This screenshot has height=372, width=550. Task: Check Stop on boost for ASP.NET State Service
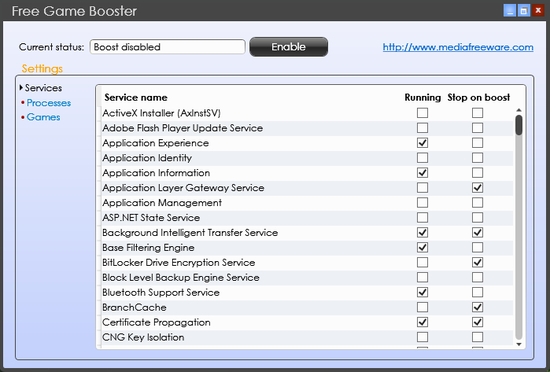pyautogui.click(x=477, y=218)
